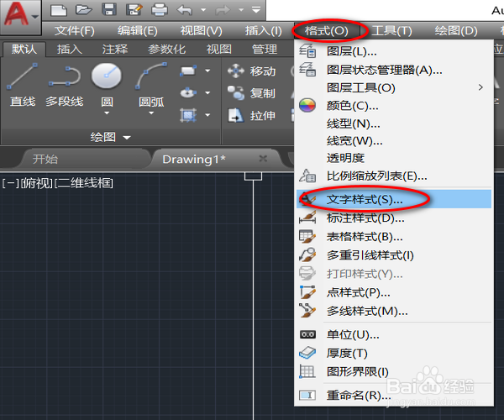The width and height of the screenshot is (504, 420).
Task: Click the 格式(O) menu
Action: click(x=327, y=31)
